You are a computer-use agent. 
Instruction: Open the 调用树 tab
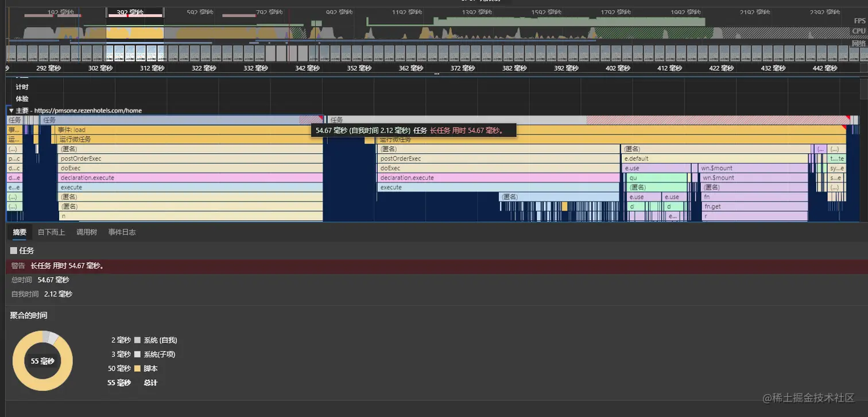87,232
